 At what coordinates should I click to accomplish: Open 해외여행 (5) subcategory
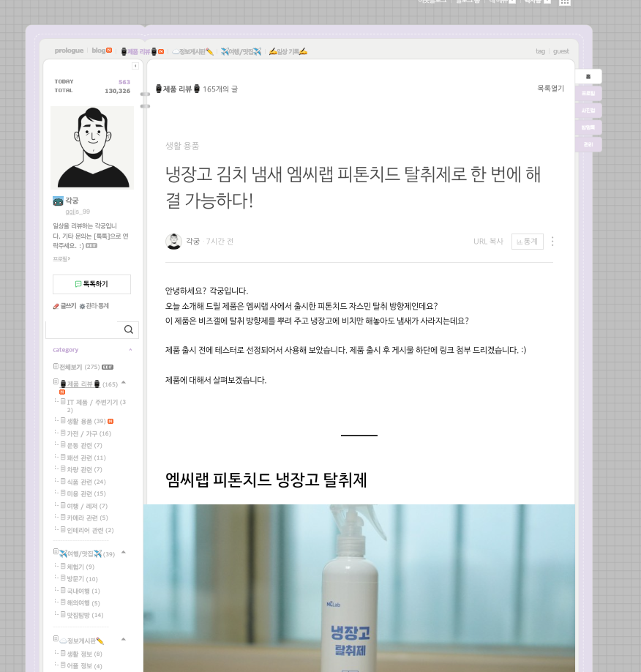click(83, 603)
